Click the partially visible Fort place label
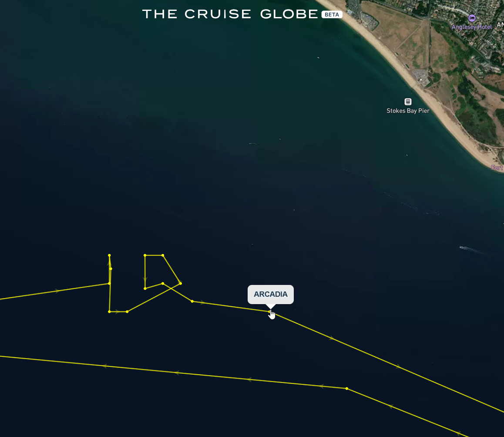504x437 pixels. pos(497,168)
